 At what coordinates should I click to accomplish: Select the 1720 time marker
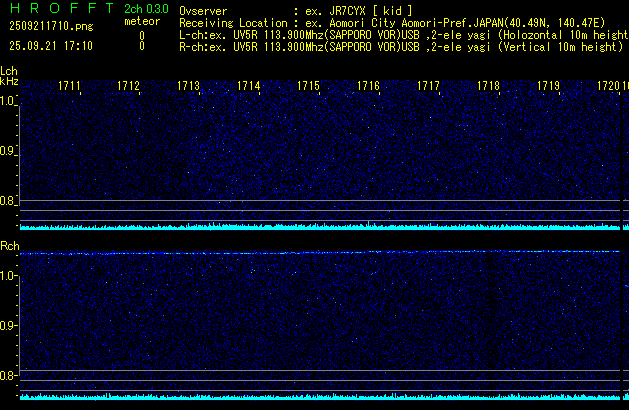[608, 87]
